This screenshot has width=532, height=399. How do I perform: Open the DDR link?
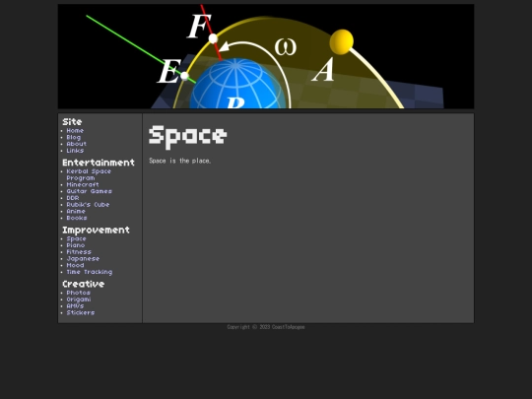(73, 198)
